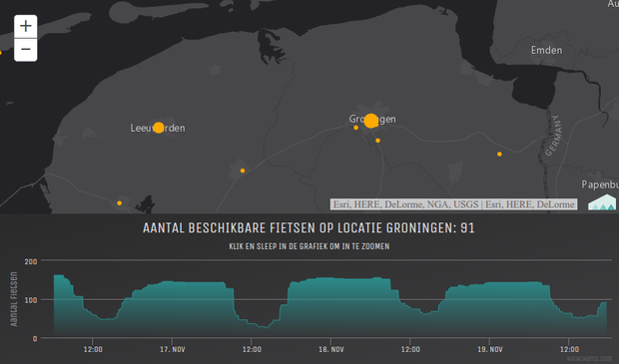Click the 200 value on chart y-axis
619x364 pixels.
(31, 261)
